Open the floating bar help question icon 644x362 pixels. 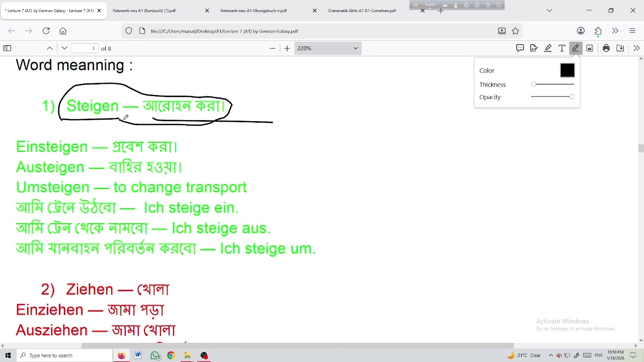488,5
